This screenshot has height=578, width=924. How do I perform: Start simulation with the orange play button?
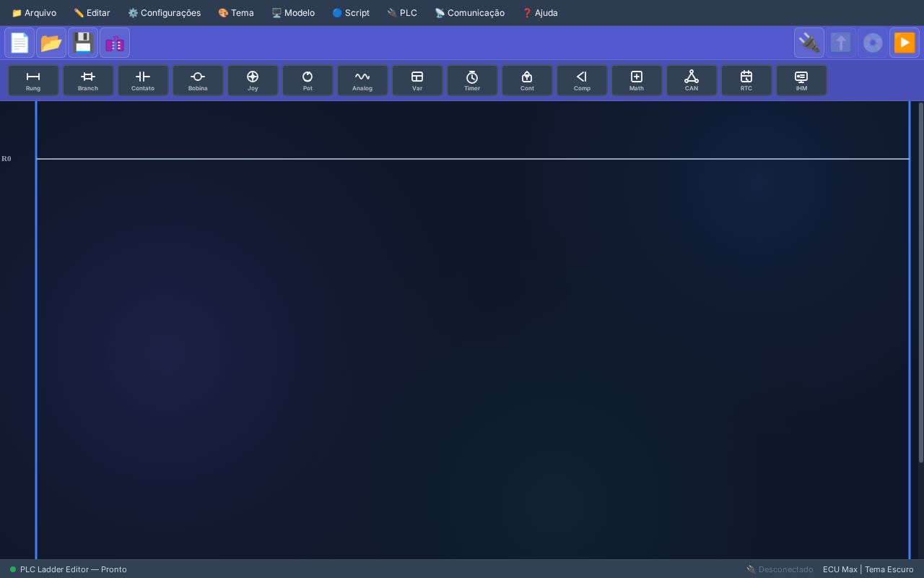tap(905, 43)
